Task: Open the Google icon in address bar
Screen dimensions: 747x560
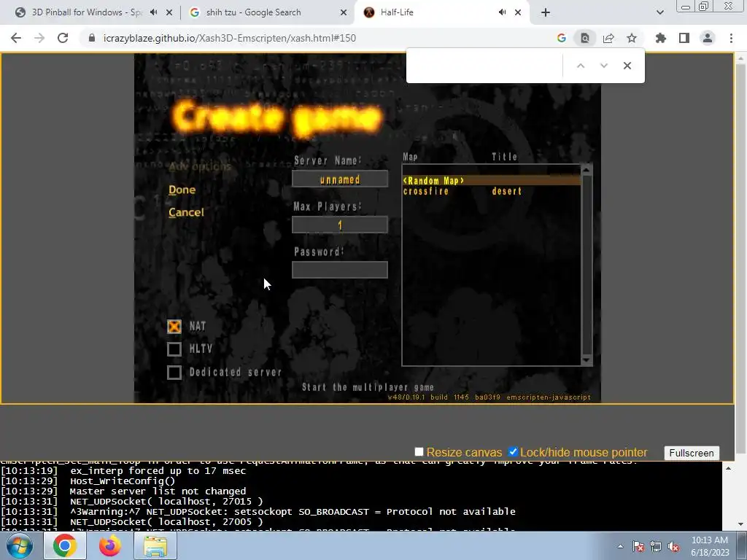Action: pos(562,38)
